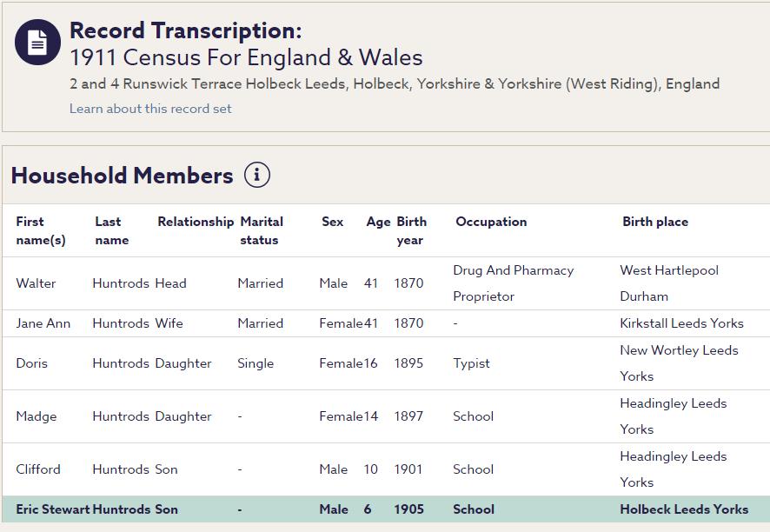Click the 'Sex' column header
770x532 pixels.
tap(332, 222)
